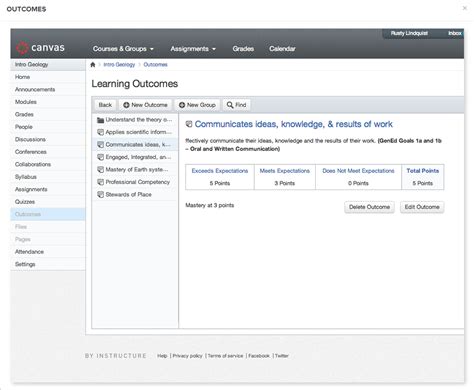Open Quizzes in the course sidebar
This screenshot has height=390, width=474.
(48, 202)
